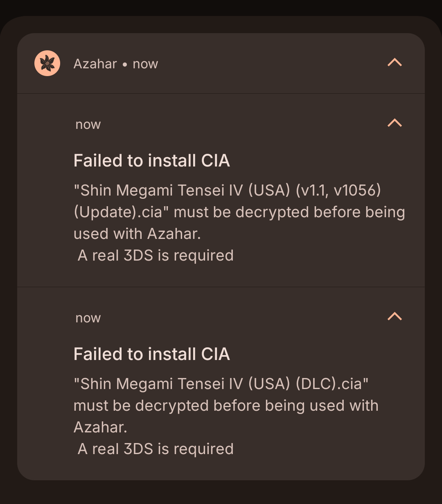Collapse the Azahar notification group
Viewport: 442px width, 504px height.
pyautogui.click(x=395, y=63)
